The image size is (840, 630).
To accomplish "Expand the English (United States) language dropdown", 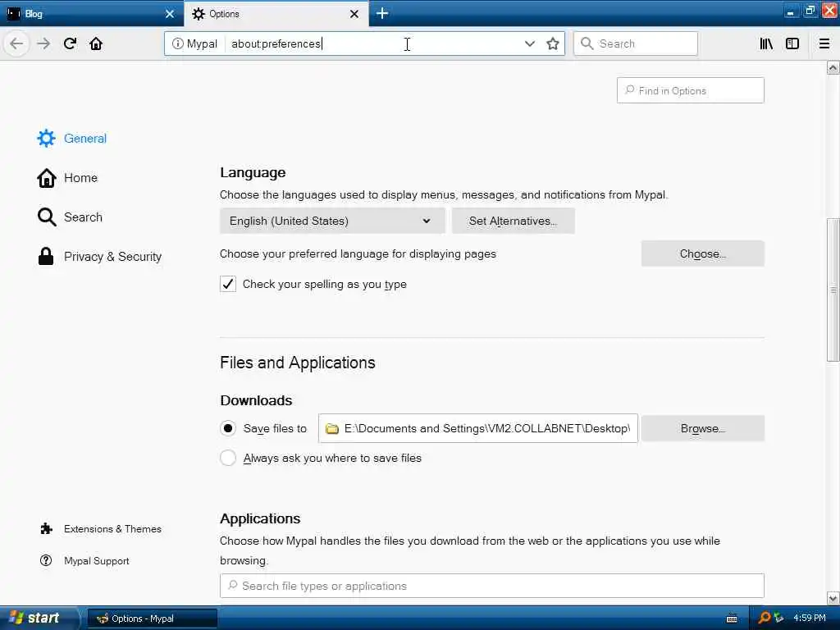I will [332, 221].
